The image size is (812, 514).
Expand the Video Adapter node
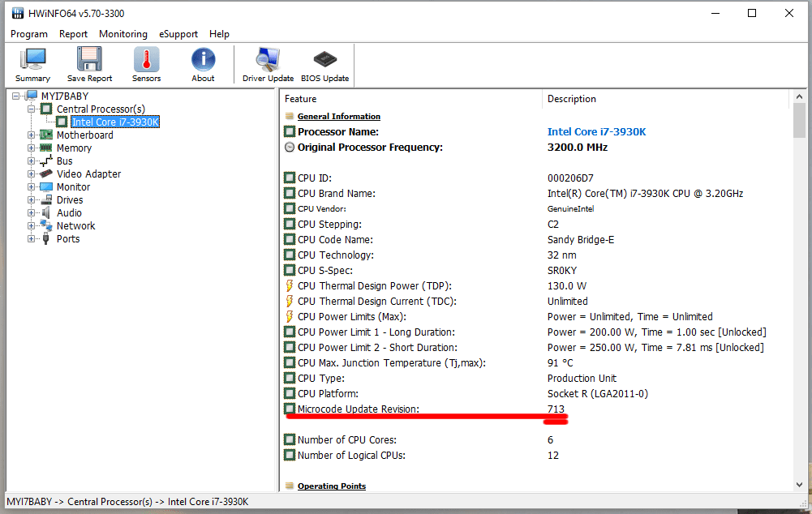pos(32,174)
